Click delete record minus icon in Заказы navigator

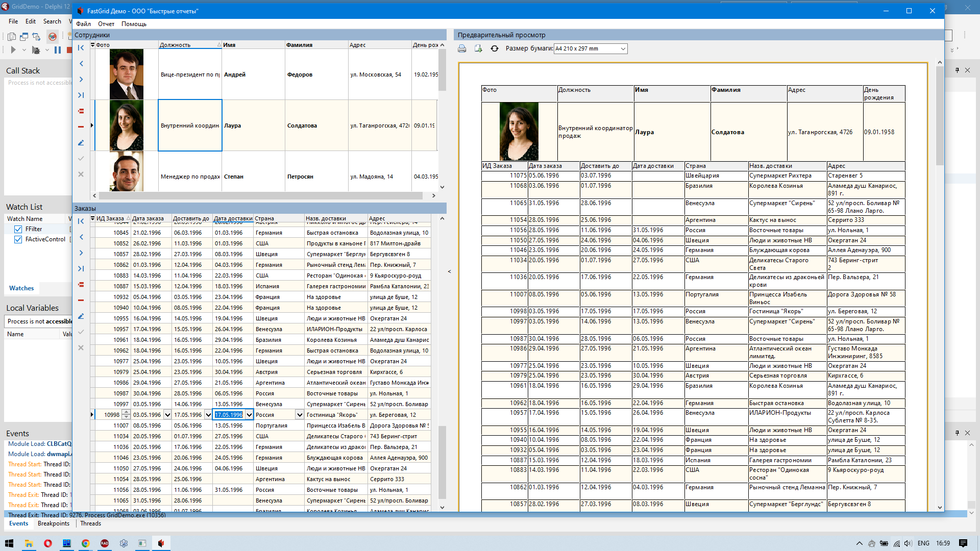coord(81,300)
